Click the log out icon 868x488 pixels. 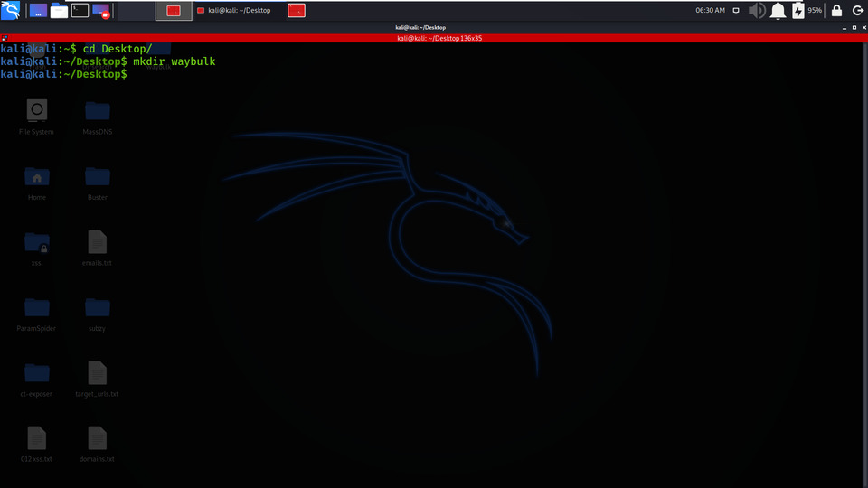pos(857,11)
